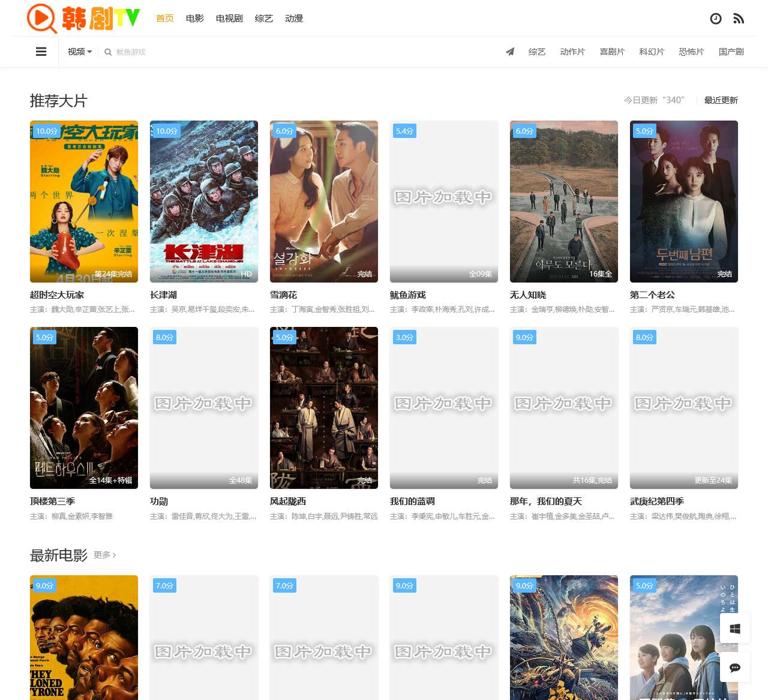Click the 鱿鱼游戏 title text
This screenshot has width=768, height=700.
pos(408,295)
